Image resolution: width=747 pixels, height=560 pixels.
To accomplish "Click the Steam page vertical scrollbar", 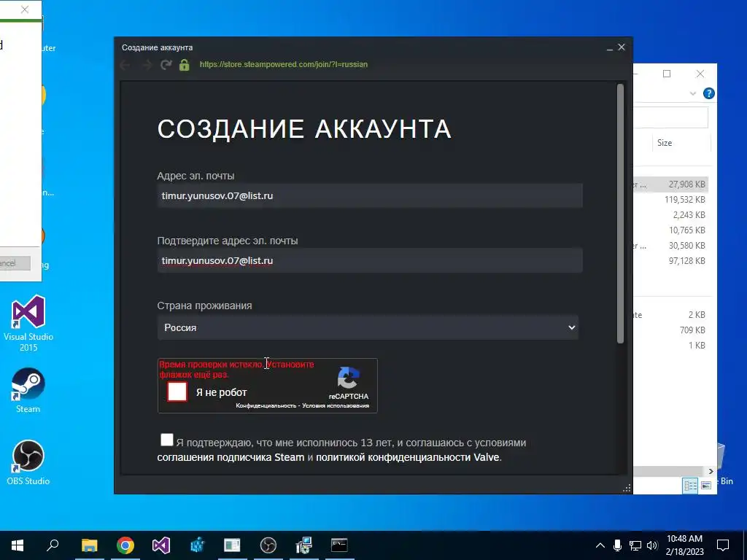I will click(620, 214).
